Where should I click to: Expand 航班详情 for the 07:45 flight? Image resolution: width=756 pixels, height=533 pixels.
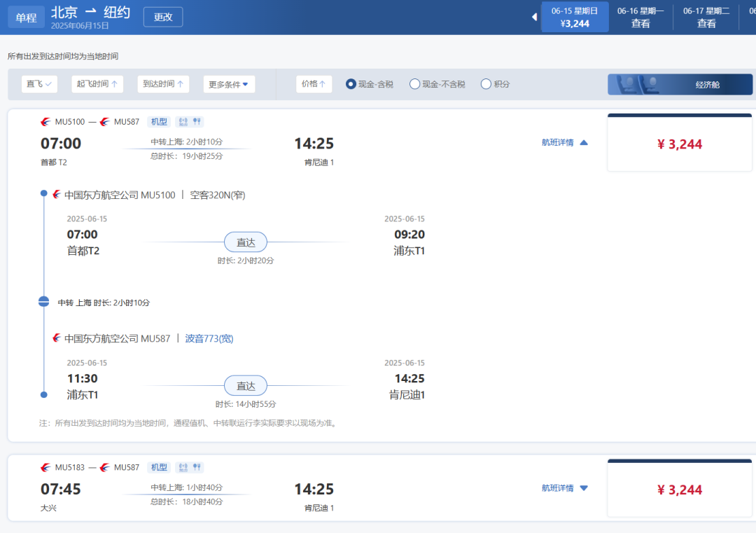click(565, 488)
